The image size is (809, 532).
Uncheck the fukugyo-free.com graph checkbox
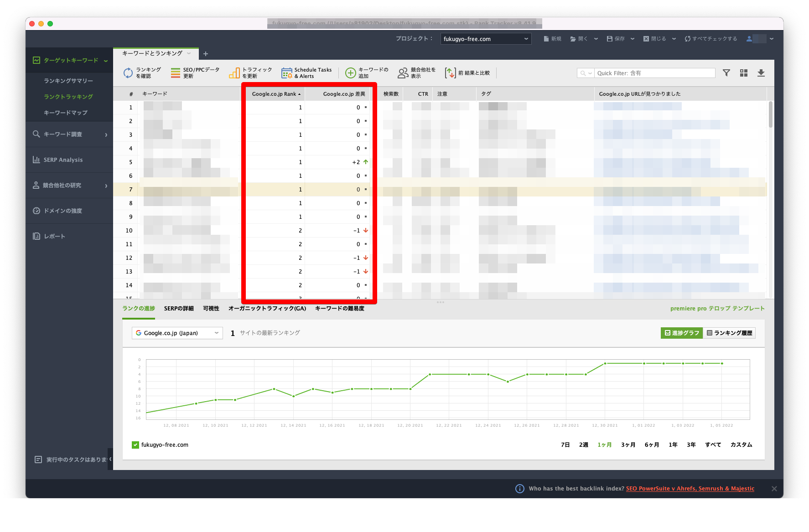(135, 445)
